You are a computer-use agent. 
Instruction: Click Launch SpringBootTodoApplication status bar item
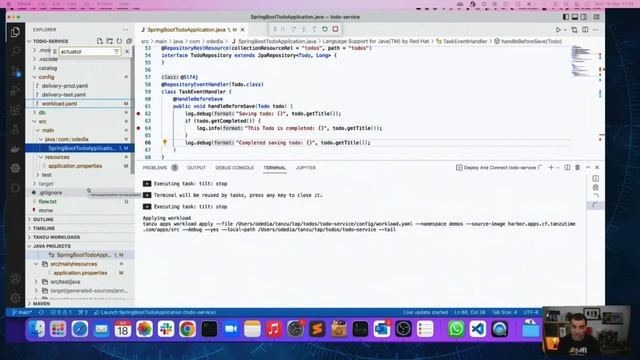pos(155,313)
